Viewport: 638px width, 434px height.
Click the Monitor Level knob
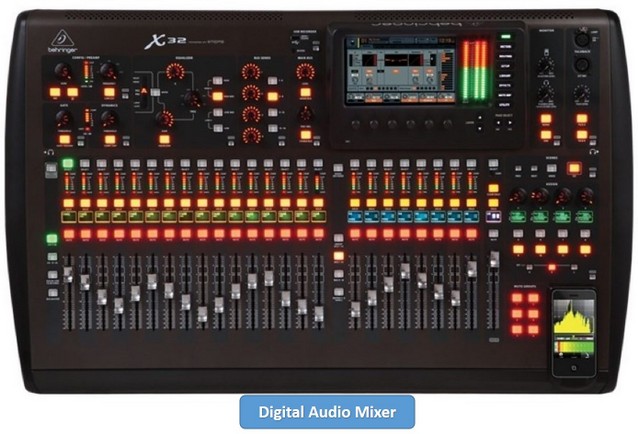click(546, 65)
